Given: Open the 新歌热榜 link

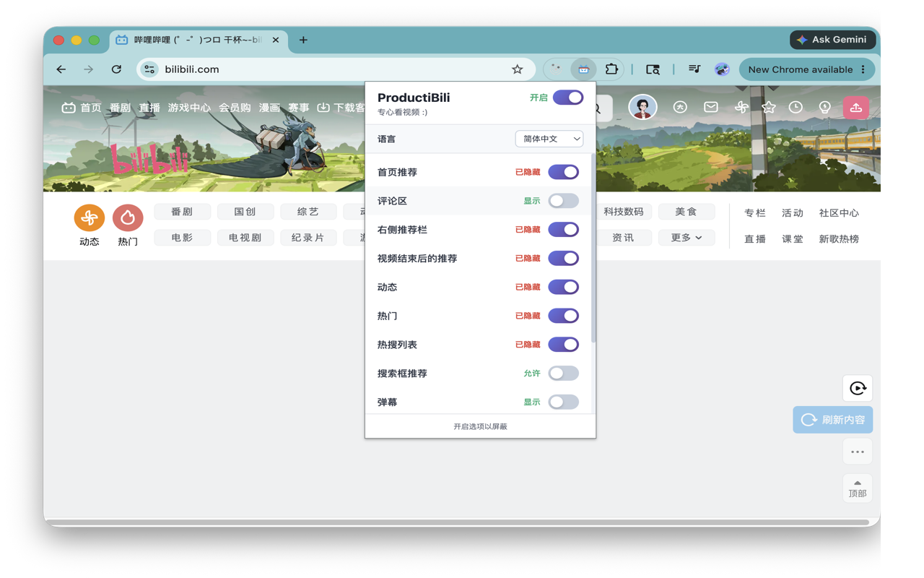Looking at the screenshot, I should [x=839, y=239].
